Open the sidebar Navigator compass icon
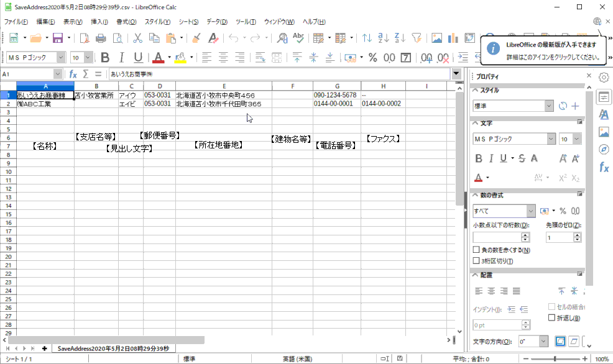The height and width of the screenshot is (364, 613). coord(603,149)
